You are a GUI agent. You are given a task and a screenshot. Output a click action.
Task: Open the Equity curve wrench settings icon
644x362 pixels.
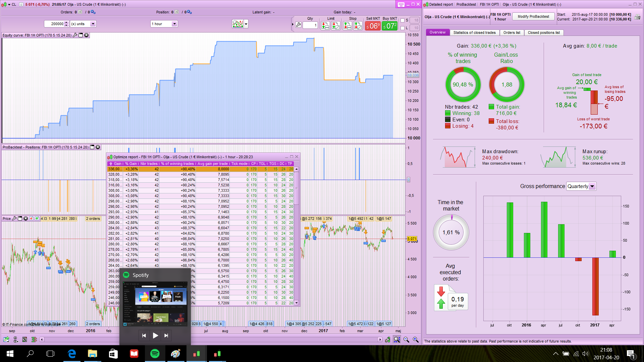(x=75, y=35)
